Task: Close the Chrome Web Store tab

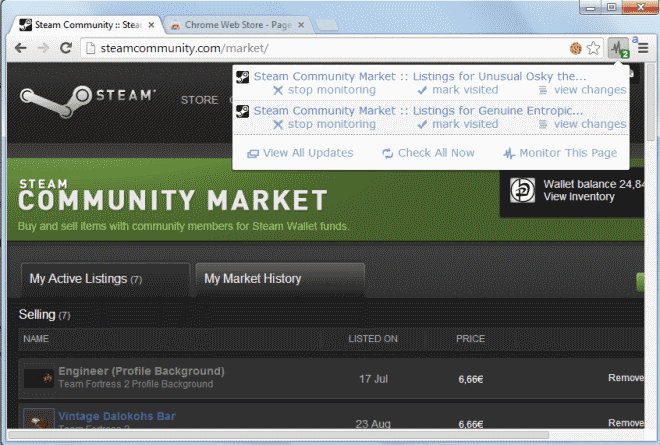Action: (x=301, y=25)
